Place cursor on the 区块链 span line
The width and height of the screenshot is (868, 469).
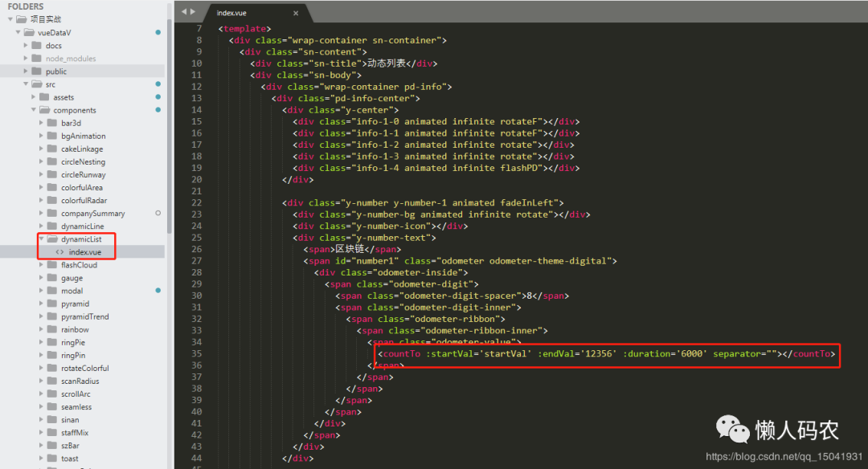coord(352,250)
